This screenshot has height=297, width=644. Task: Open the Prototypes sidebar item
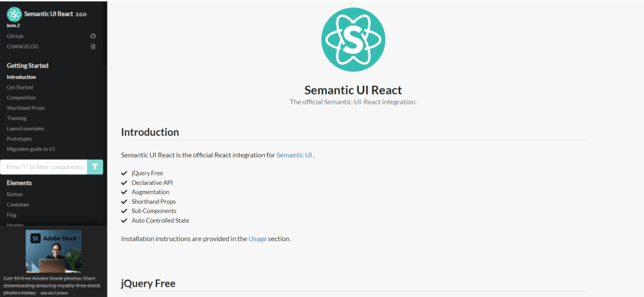pyautogui.click(x=19, y=138)
